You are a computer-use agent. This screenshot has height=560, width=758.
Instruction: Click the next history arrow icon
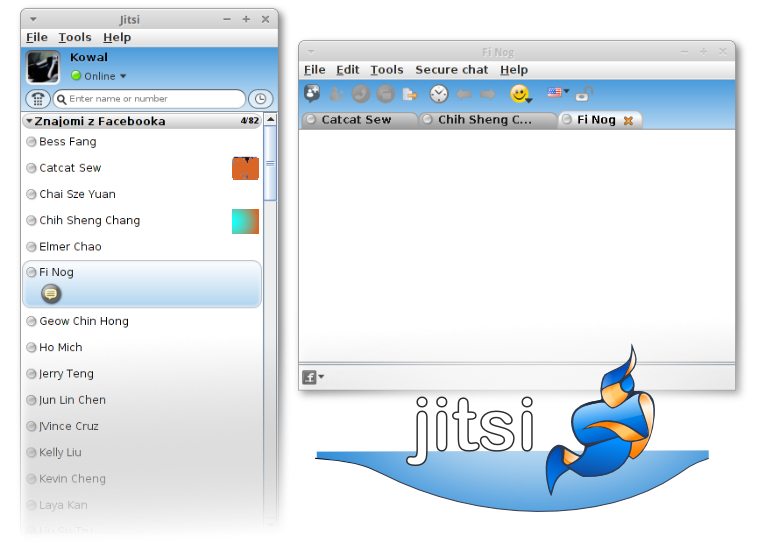488,94
